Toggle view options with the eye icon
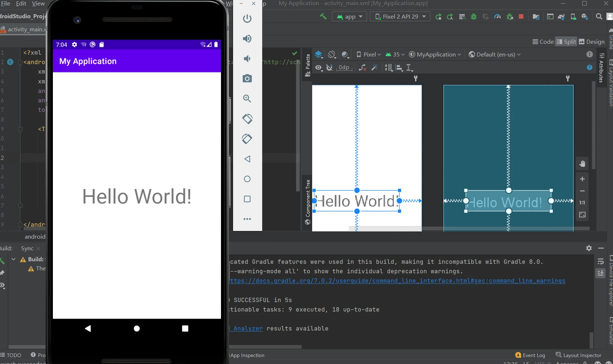613x364 pixels. pyautogui.click(x=319, y=68)
